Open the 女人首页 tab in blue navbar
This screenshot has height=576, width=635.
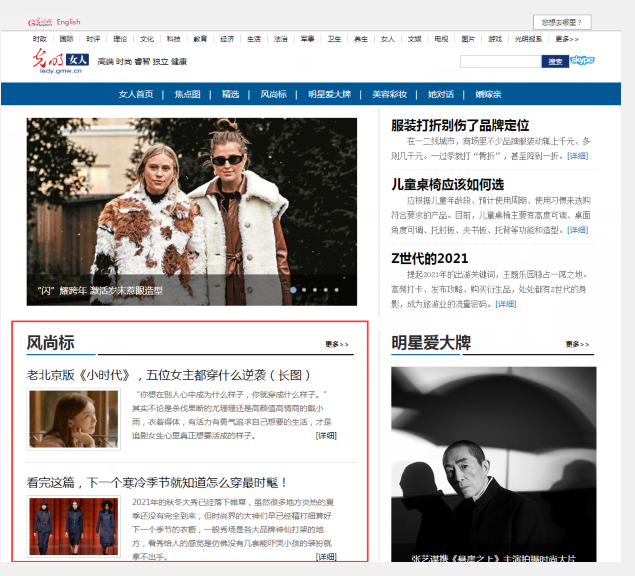(136, 94)
